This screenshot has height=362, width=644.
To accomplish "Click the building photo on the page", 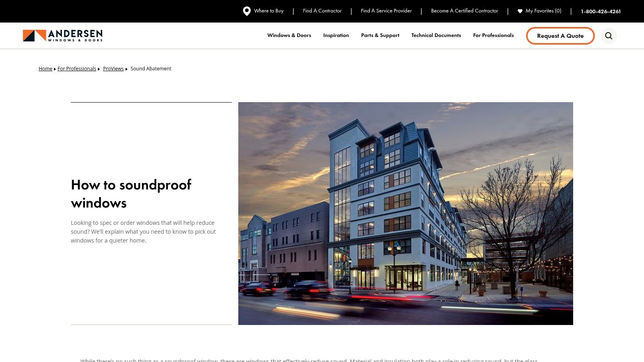I will tap(405, 213).
